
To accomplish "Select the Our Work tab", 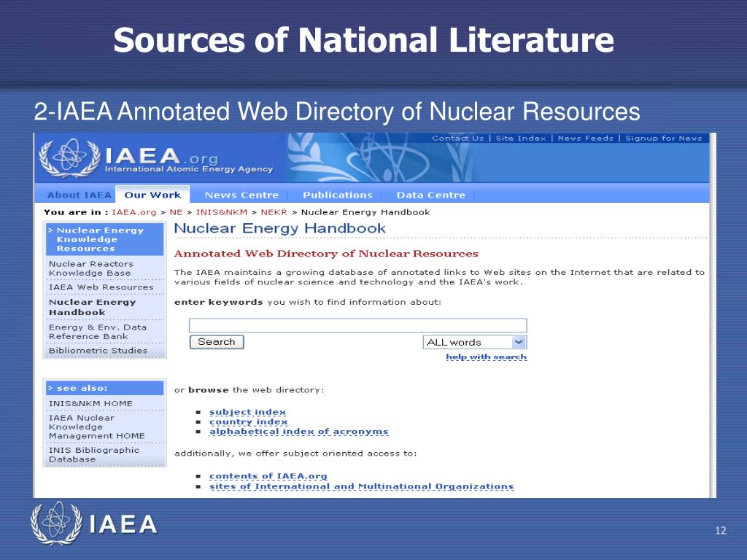I will tap(152, 195).
